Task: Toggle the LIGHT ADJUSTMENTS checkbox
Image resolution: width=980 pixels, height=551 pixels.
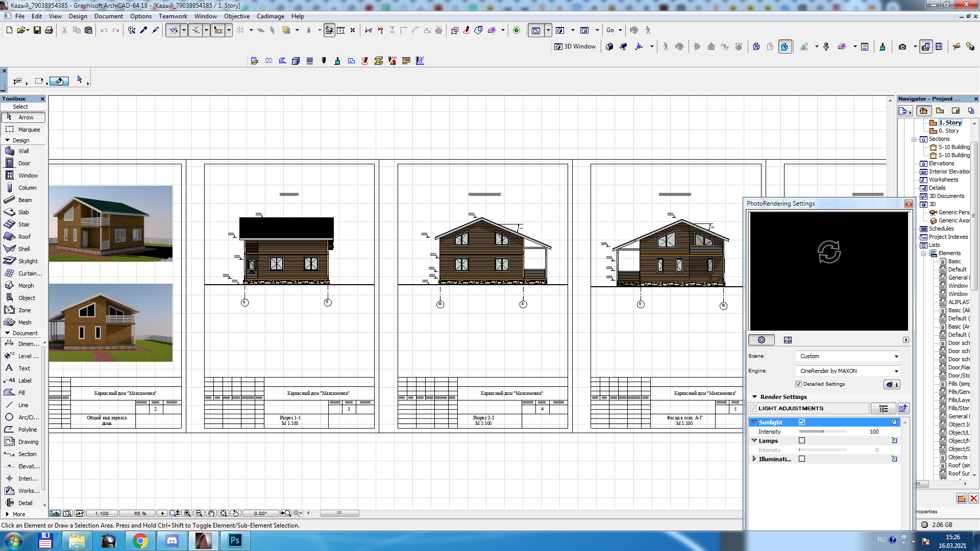Action: pyautogui.click(x=753, y=408)
